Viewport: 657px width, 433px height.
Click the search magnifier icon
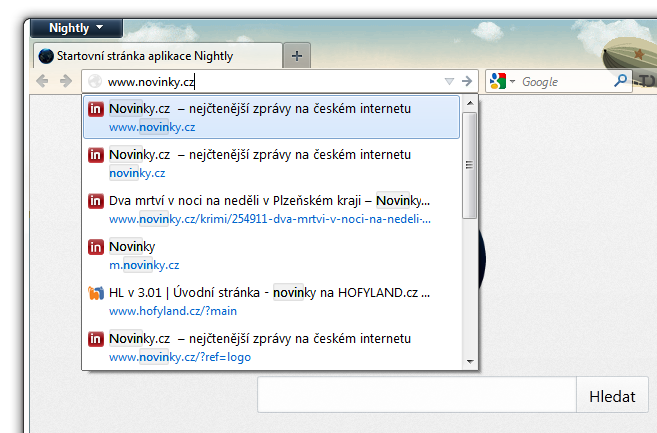(x=621, y=80)
